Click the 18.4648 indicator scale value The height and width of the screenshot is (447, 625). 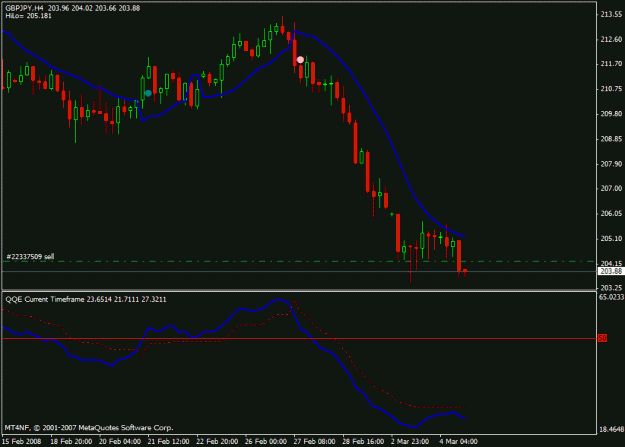[x=611, y=429]
